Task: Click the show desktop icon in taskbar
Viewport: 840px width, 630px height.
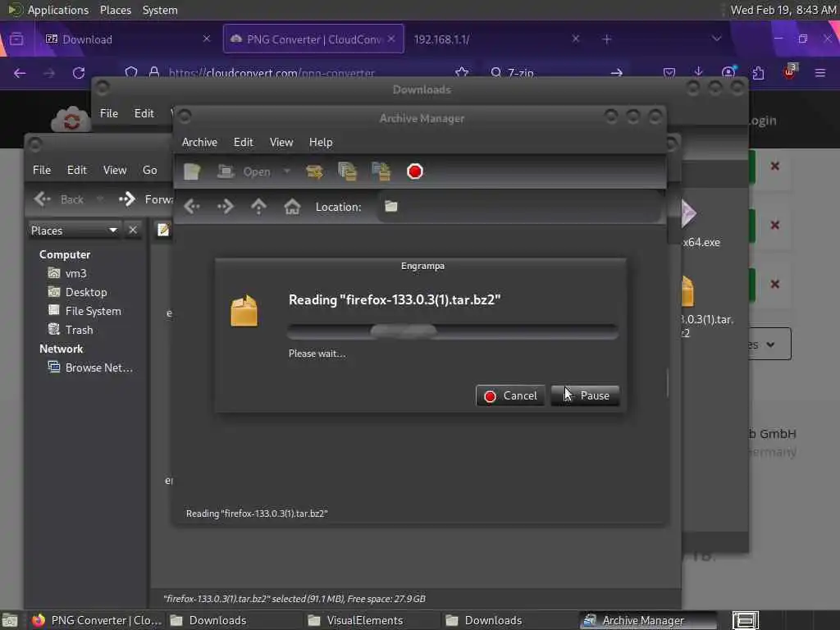Action: [x=10, y=620]
